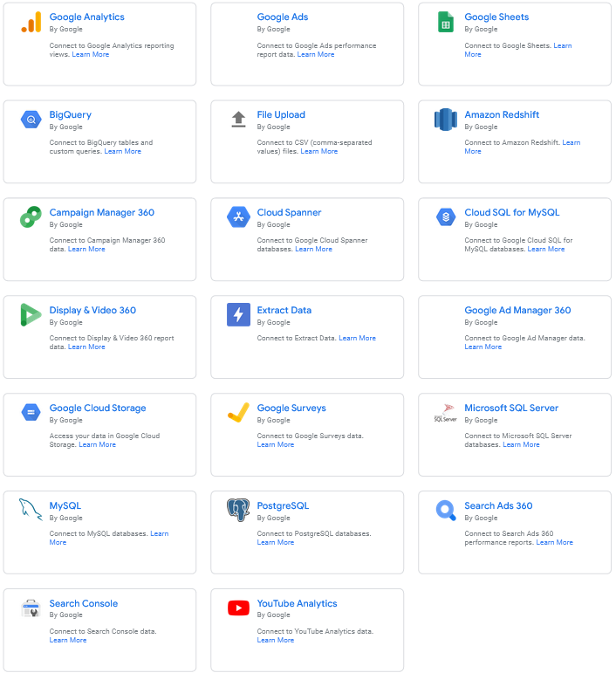The image size is (616, 673).
Task: Click Learn More for Google Cloud Storage
Action: pos(98,445)
